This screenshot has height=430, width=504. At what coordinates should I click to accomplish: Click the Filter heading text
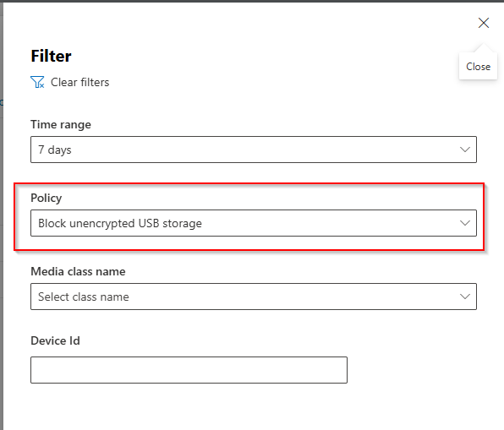[x=51, y=57]
